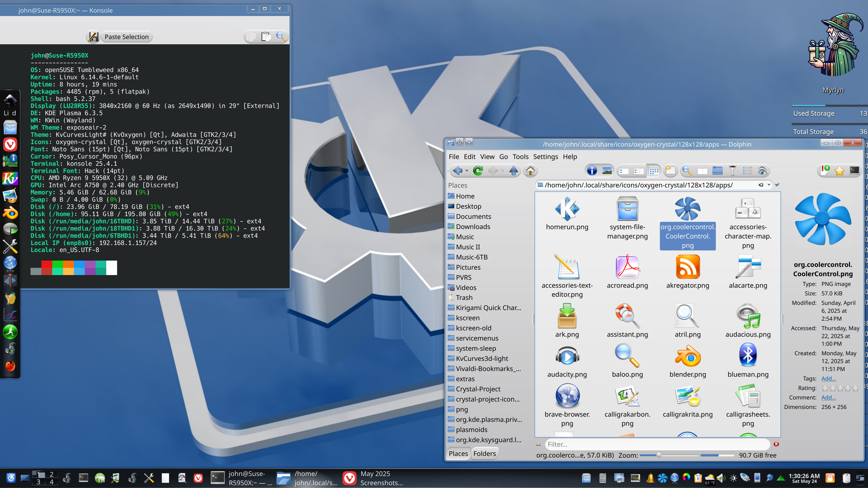Click the blue folder toolbar icon
This screenshot has height=488, width=868.
coord(717,171)
